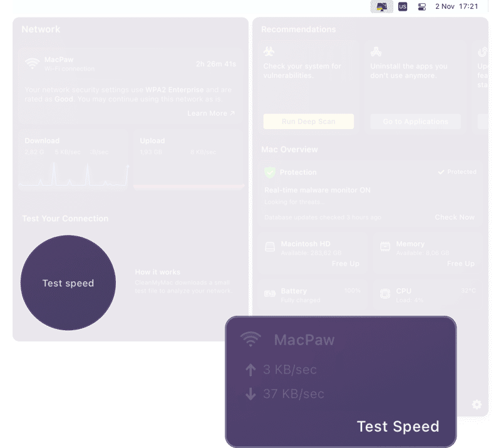Click the Mac Overview heading

[x=289, y=149]
